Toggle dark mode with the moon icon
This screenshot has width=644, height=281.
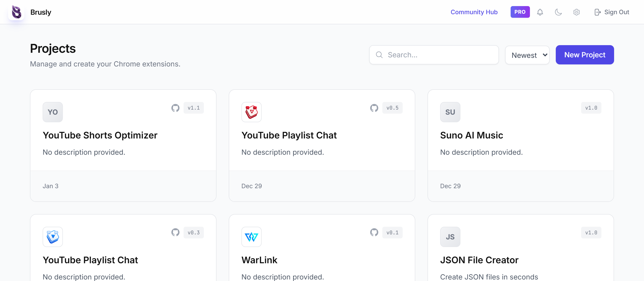558,12
